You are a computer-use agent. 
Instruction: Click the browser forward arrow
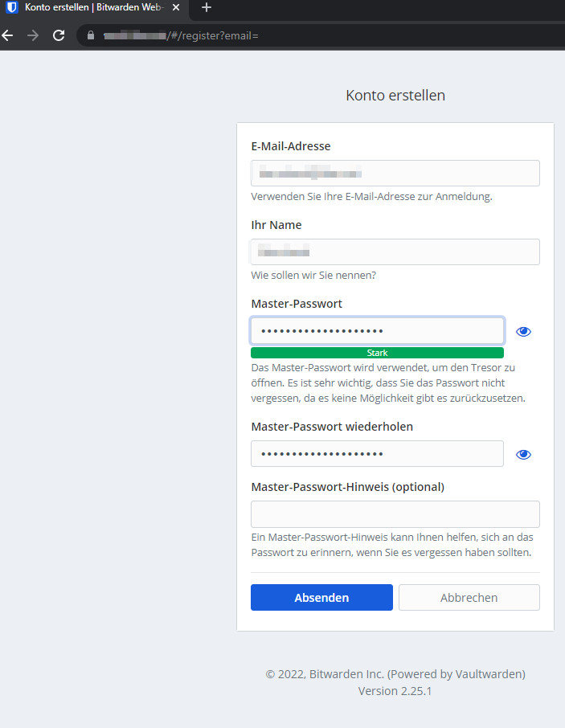[33, 35]
